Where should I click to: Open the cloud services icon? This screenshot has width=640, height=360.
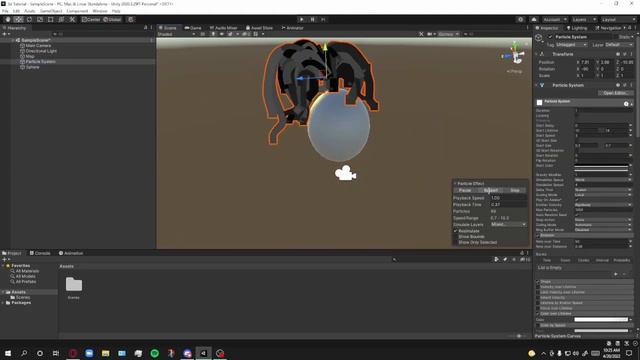pos(534,19)
